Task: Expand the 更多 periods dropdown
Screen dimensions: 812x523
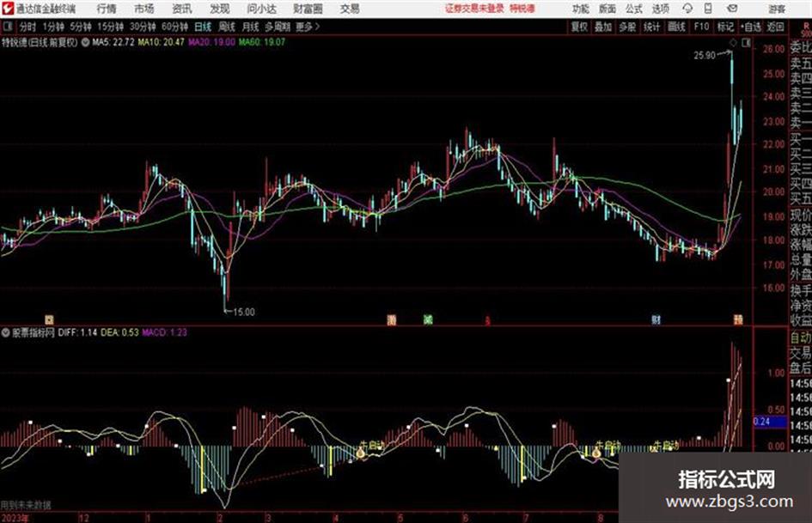Action: tap(308, 27)
